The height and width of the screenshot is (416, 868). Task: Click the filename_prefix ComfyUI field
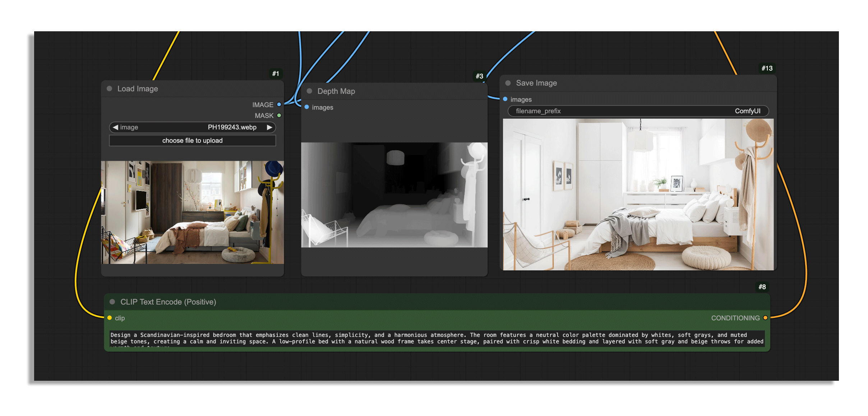click(x=638, y=111)
